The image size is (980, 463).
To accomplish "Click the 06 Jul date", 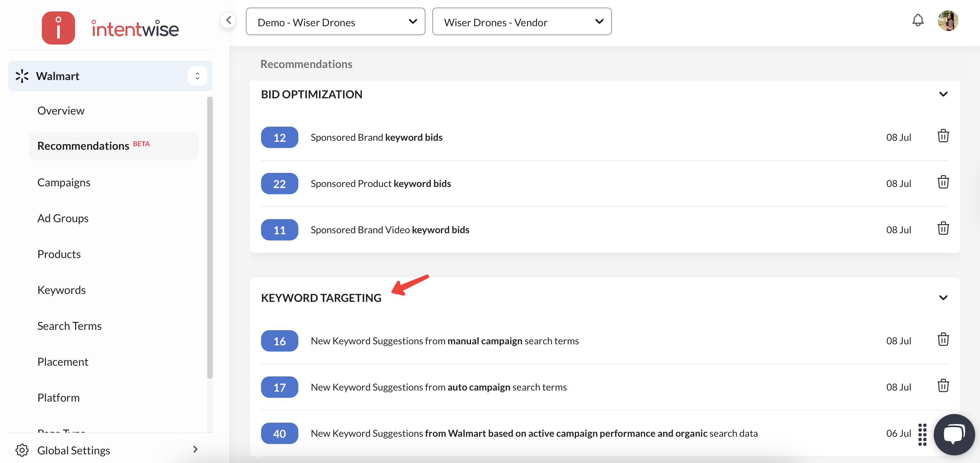I will coord(898,433).
